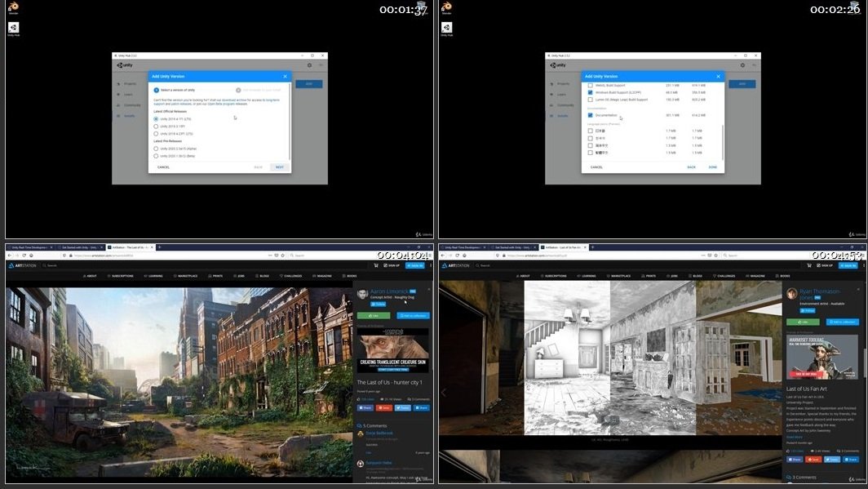Go to previous artwork arrow on Fan Art page
Image resolution: width=868 pixels, height=489 pixels.
pyautogui.click(x=444, y=392)
